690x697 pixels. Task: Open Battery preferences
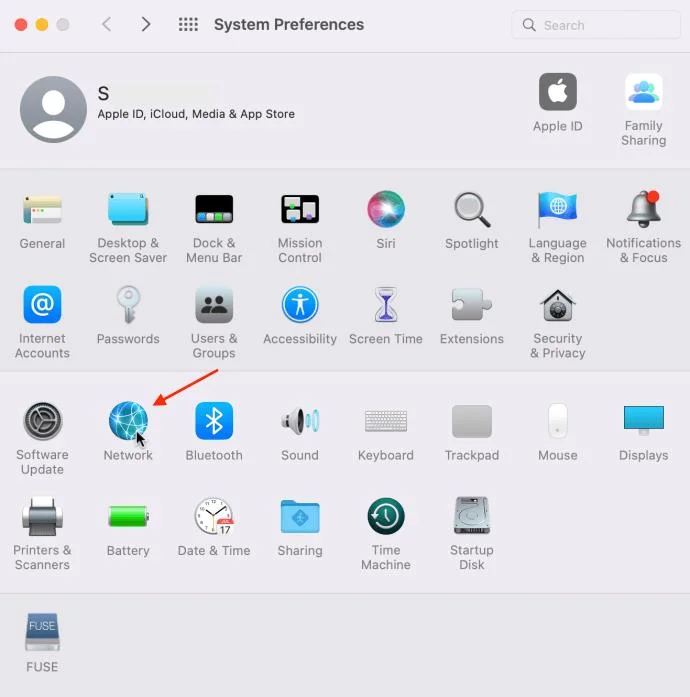[128, 517]
